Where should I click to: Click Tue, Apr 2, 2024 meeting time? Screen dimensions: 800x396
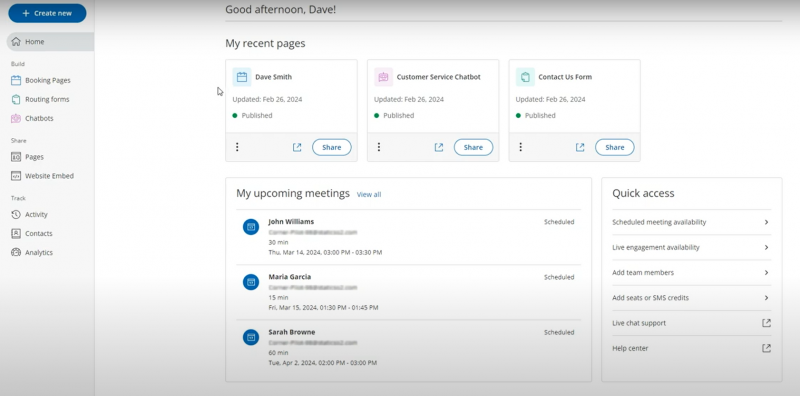point(322,363)
